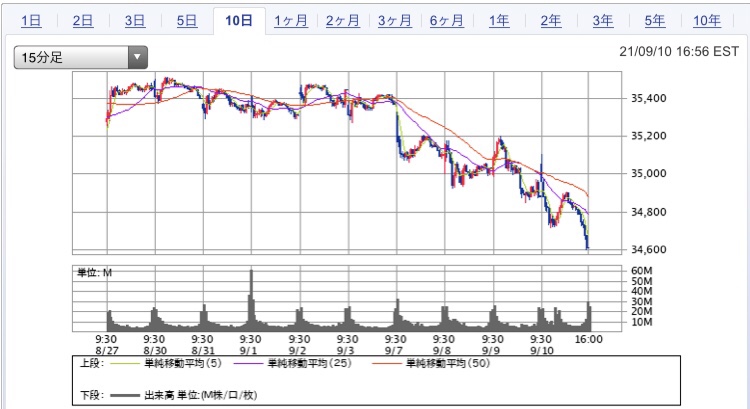Click the 34,800 price axis label

point(649,212)
